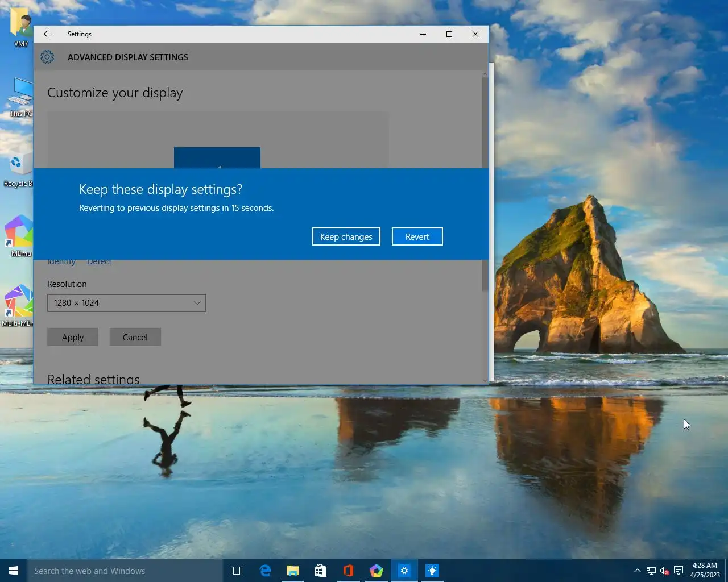
Task: Click the network icon in the tray
Action: [x=651, y=571]
